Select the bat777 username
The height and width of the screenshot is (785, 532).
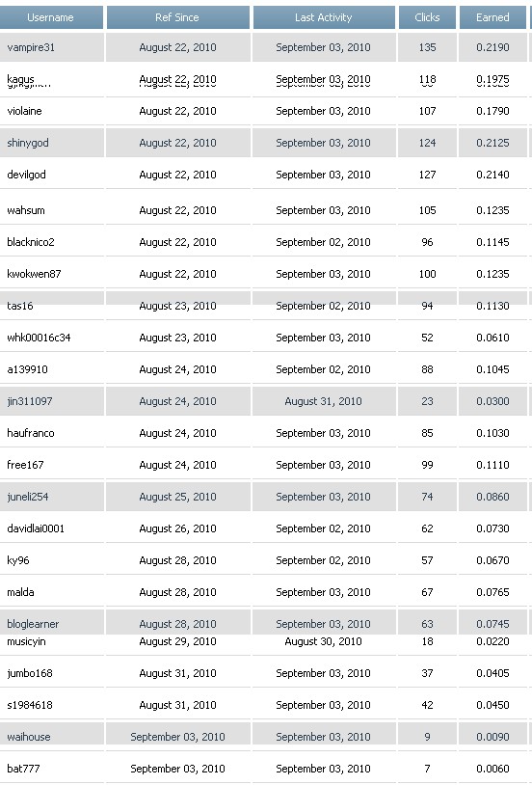click(x=23, y=769)
